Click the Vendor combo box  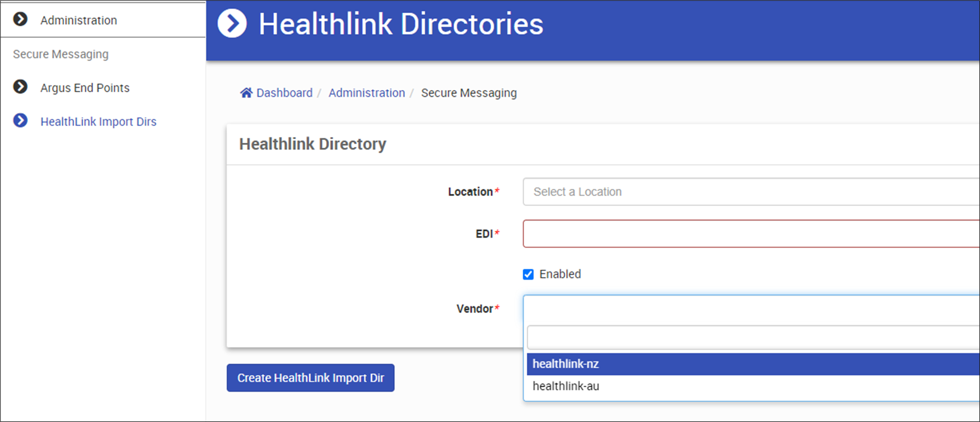(x=751, y=309)
